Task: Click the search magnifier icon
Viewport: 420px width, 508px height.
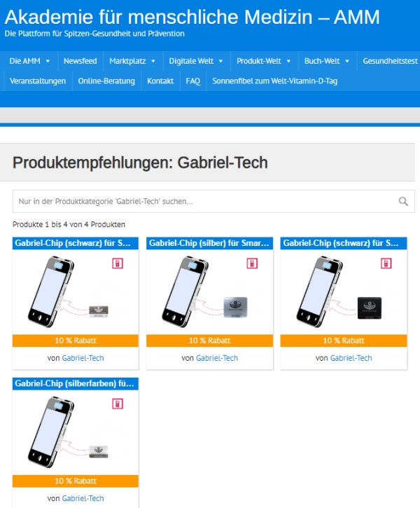Action: click(403, 201)
